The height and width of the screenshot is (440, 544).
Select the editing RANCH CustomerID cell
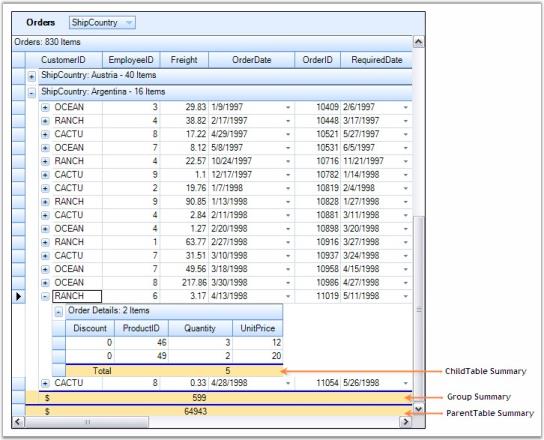click(x=77, y=296)
